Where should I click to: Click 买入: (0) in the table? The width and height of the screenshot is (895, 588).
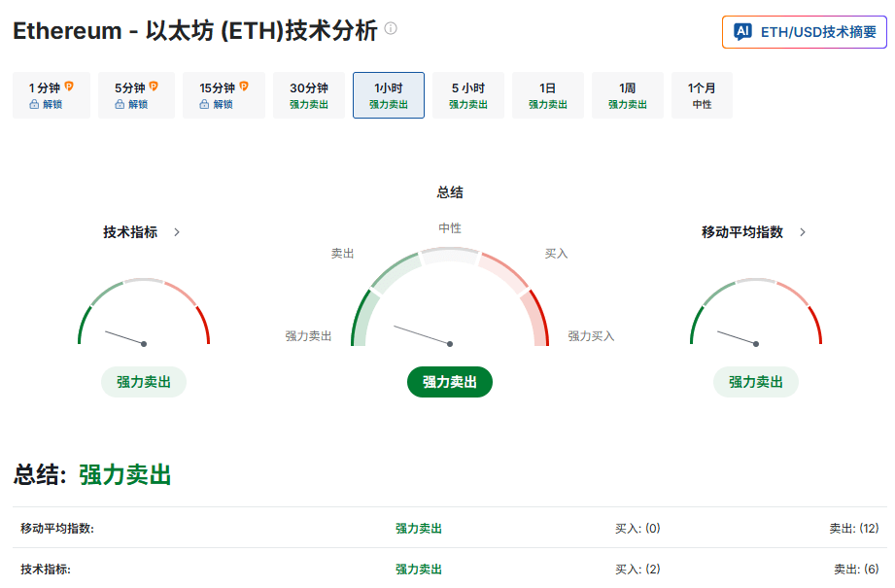click(x=637, y=529)
